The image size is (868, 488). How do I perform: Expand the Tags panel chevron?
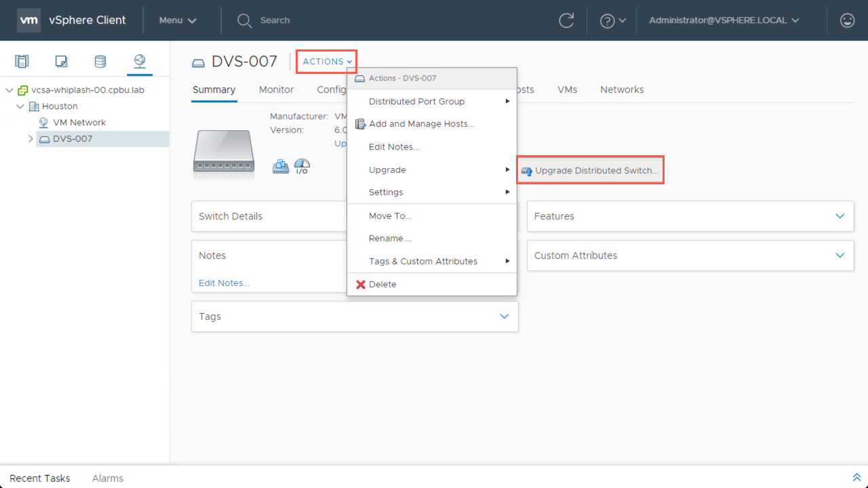[x=505, y=317]
